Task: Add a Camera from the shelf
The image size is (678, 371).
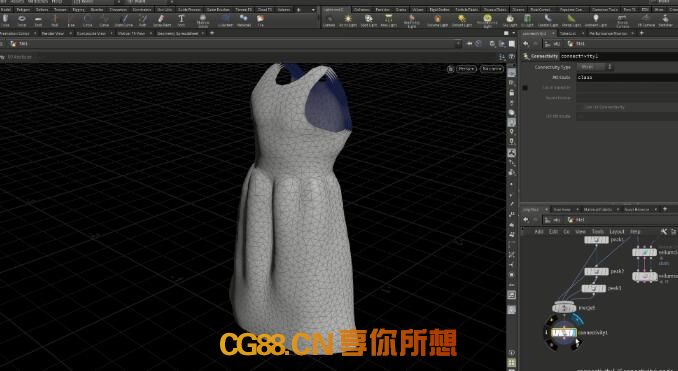Action: pos(329,20)
